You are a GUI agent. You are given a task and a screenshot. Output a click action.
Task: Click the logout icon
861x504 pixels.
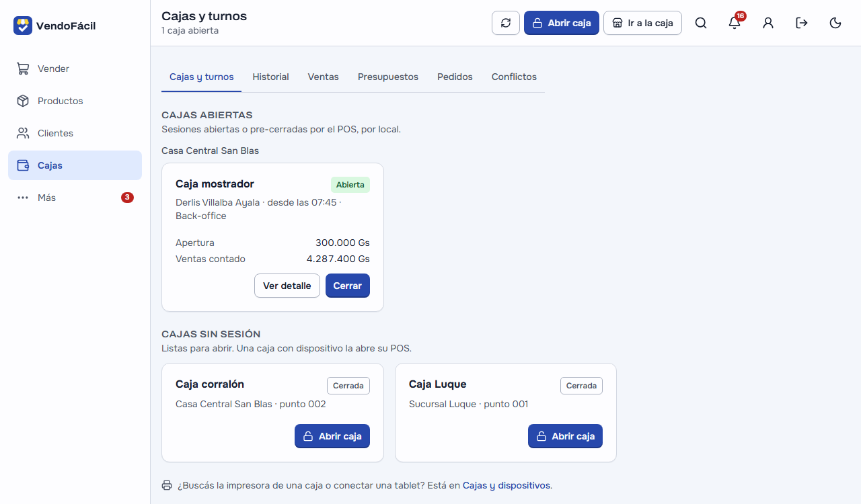[x=802, y=23]
